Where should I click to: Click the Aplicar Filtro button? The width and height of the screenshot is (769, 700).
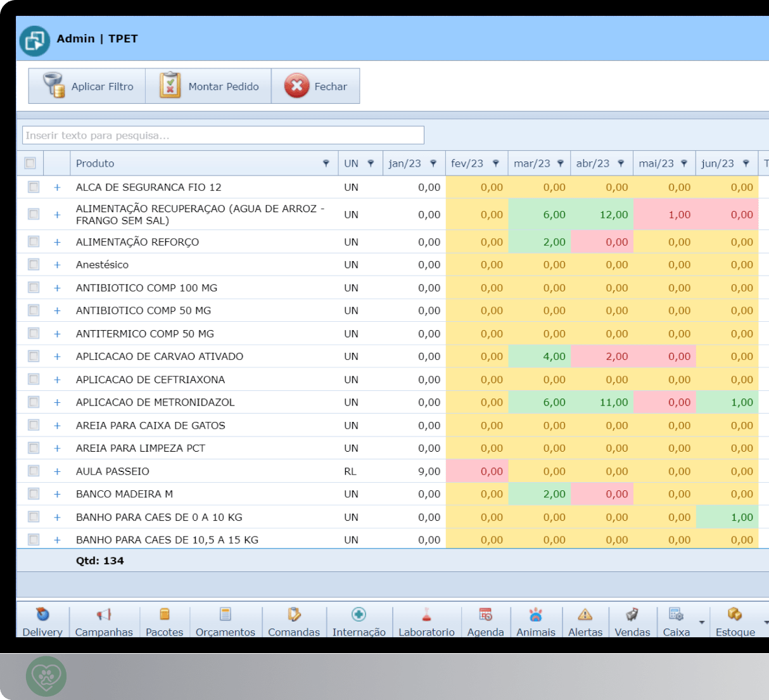point(87,86)
